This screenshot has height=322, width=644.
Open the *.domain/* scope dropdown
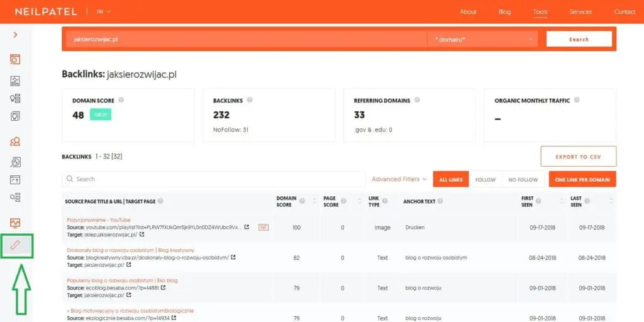484,40
